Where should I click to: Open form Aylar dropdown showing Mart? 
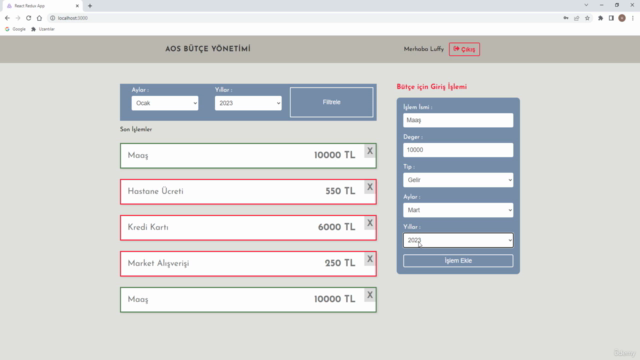pos(458,210)
